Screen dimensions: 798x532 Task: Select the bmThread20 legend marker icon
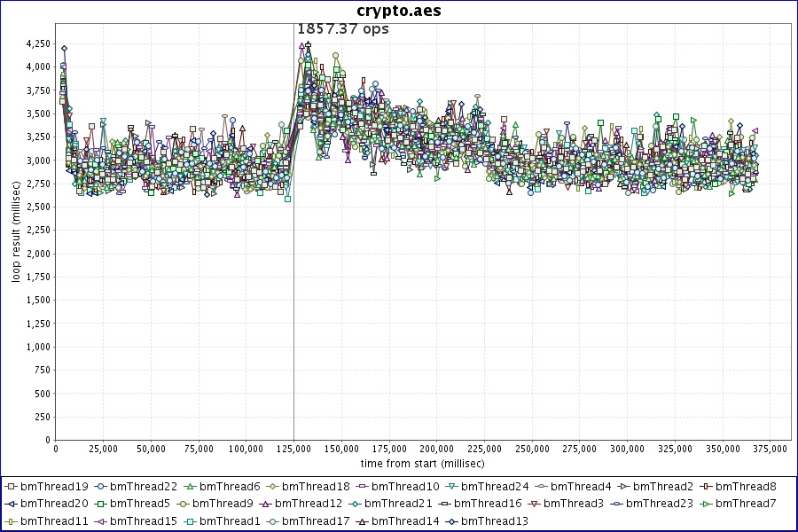coord(11,504)
